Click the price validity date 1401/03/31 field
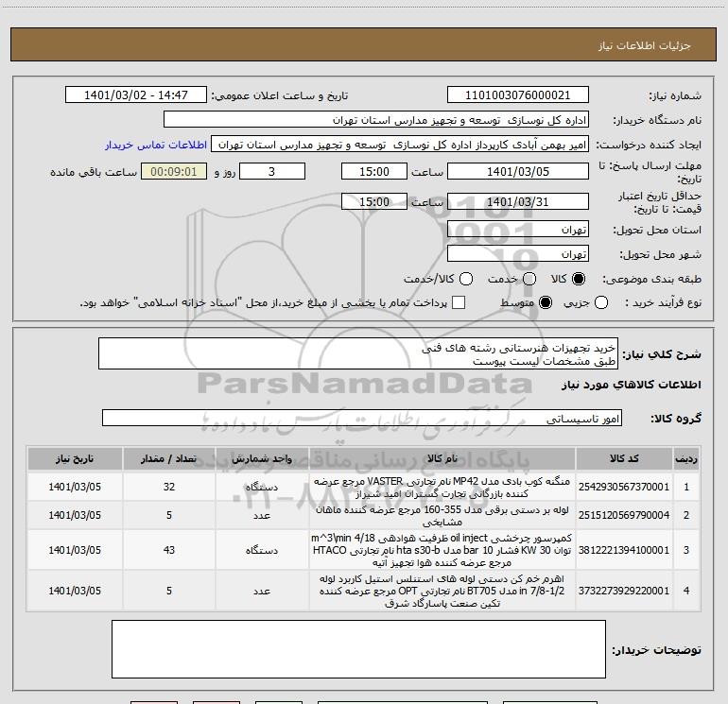 click(x=518, y=201)
